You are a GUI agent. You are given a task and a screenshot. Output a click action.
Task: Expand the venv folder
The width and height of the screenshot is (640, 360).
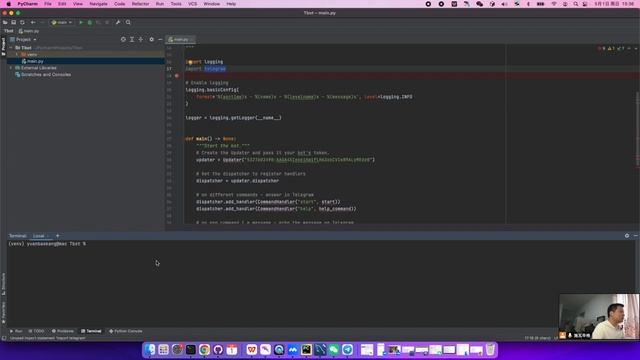point(17,54)
